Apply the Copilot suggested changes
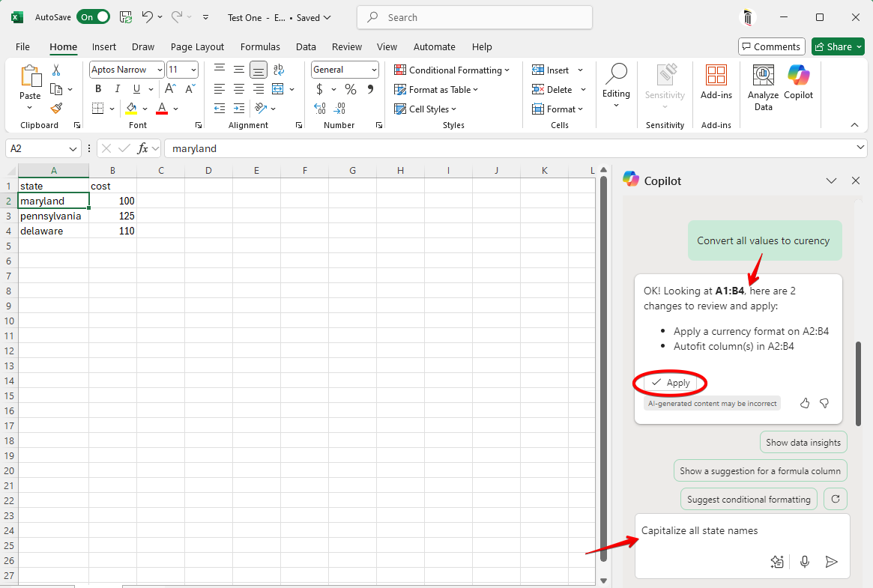This screenshot has width=873, height=588. click(671, 383)
